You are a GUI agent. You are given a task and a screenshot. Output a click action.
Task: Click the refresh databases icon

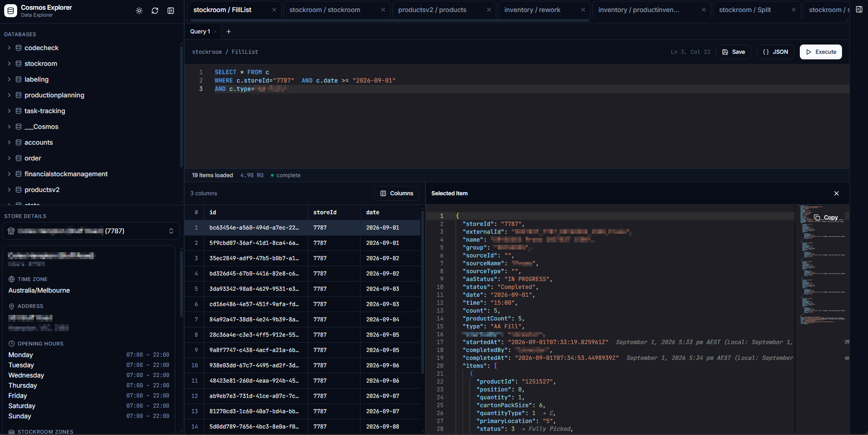(155, 11)
